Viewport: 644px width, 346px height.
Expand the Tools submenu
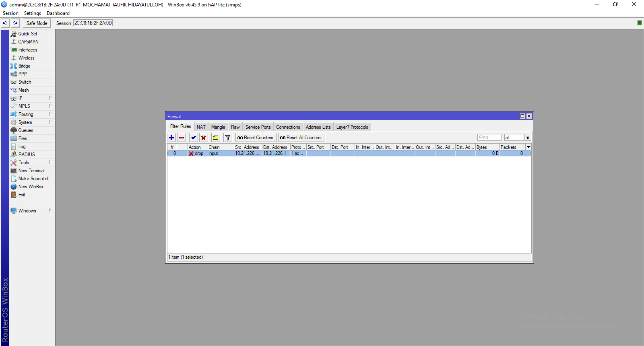click(x=32, y=163)
